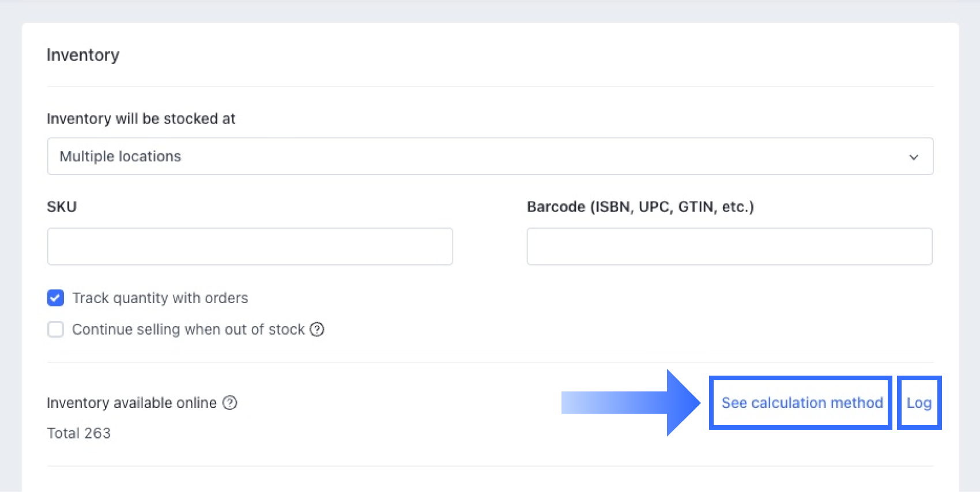The height and width of the screenshot is (492, 980).
Task: Uncheck Track quantity with orders checkbox
Action: [56, 298]
